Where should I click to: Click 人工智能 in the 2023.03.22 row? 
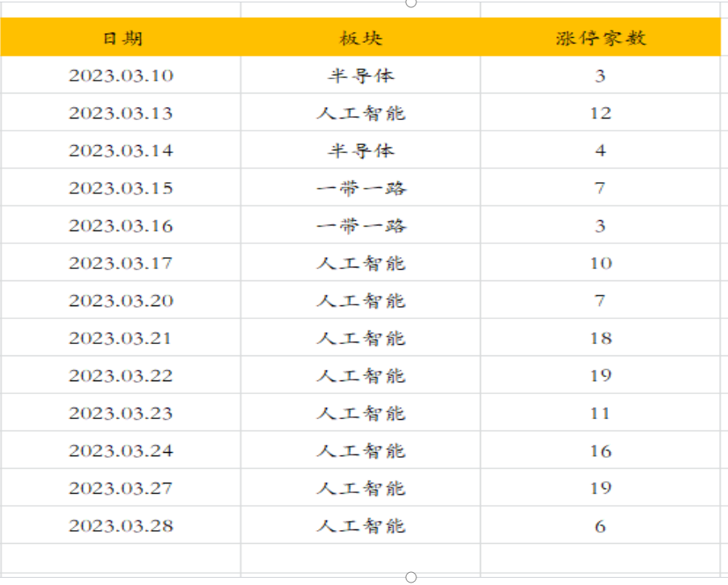point(361,375)
